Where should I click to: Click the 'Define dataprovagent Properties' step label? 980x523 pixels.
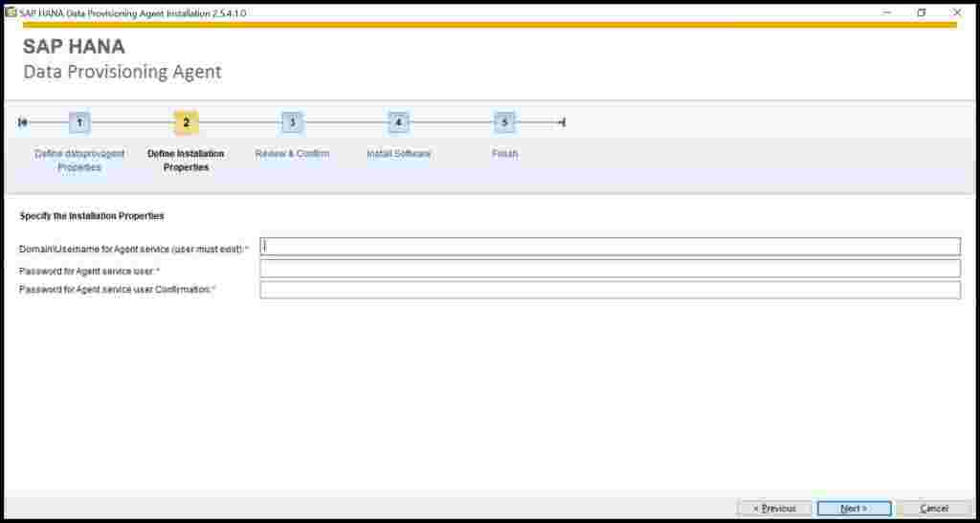[x=79, y=161]
